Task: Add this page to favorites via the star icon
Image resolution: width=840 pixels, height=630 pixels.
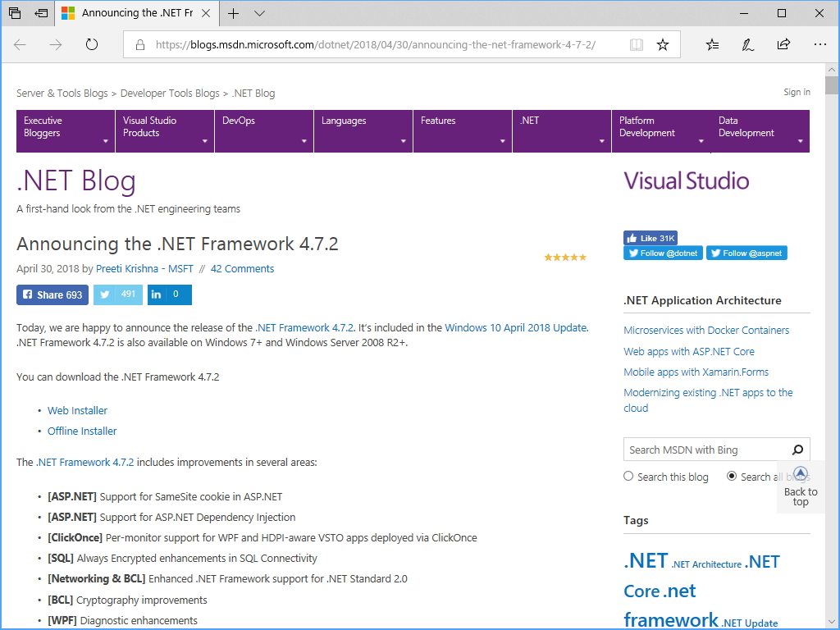Action: (662, 44)
